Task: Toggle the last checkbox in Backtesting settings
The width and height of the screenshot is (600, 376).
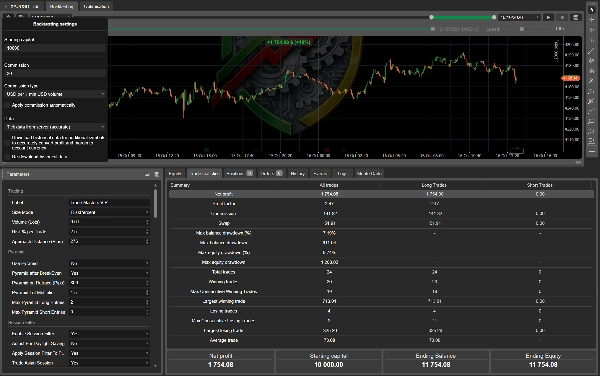Action: click(x=7, y=157)
